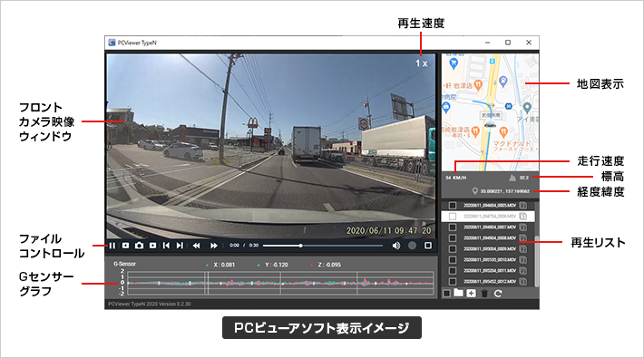Mute the speaker volume icon
This screenshot has width=644, height=358.
[x=396, y=246]
